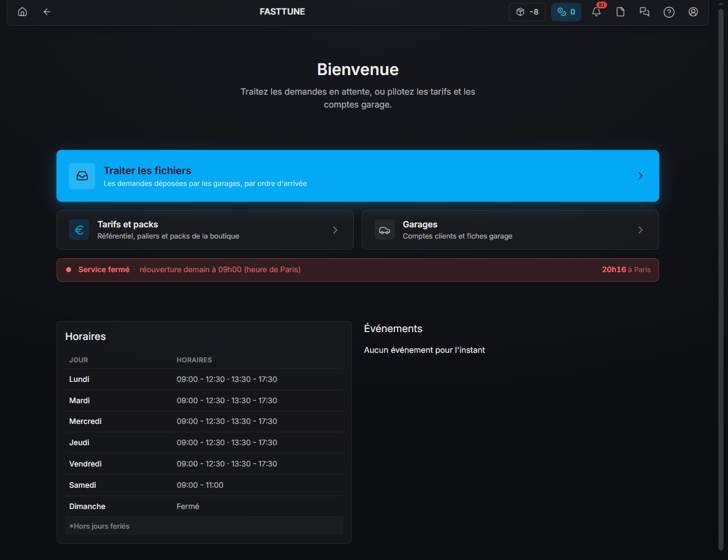Screen dimensions: 728x560
Task: Click the inbox icon on Traiter les fichiers
Action: pos(82,176)
